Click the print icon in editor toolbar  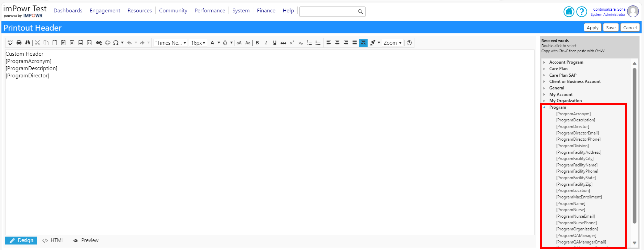[x=19, y=43]
